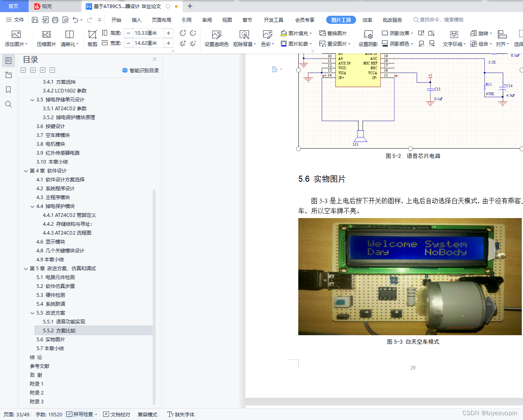Select the 裁剪 (Crop) tool
Screen dimensions: 523x420
click(x=93, y=39)
